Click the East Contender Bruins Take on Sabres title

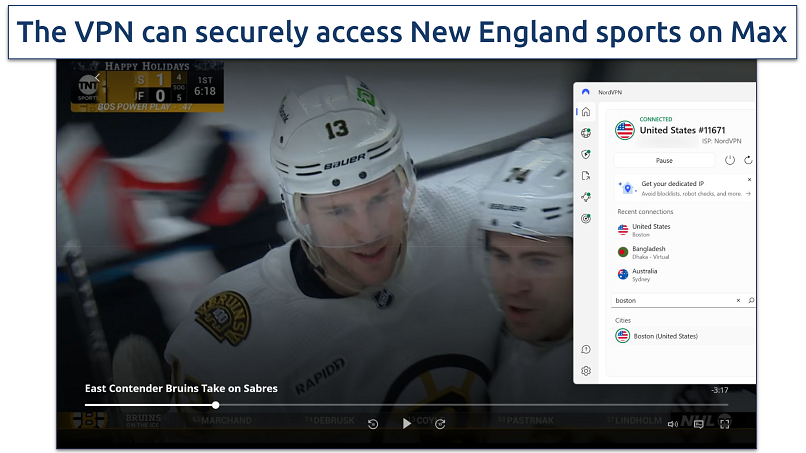[181, 389]
